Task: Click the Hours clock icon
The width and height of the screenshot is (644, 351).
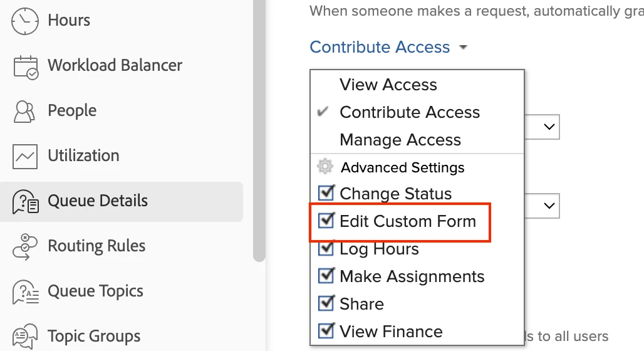Action: [25, 21]
